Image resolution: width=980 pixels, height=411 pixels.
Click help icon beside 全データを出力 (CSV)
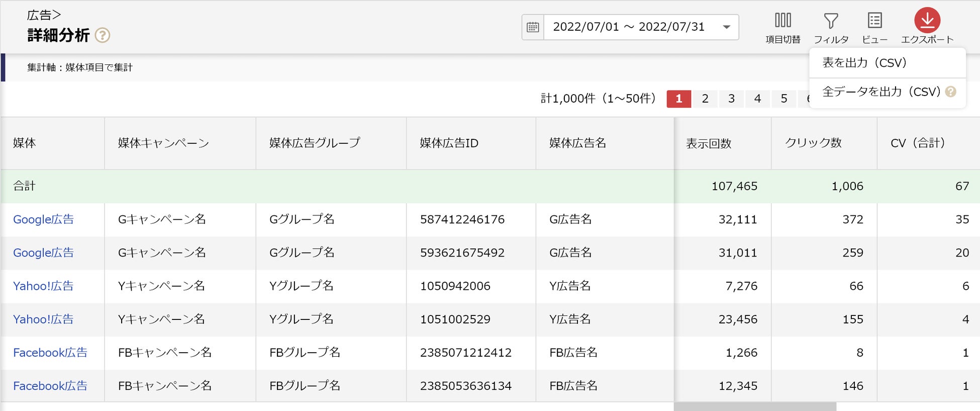950,92
